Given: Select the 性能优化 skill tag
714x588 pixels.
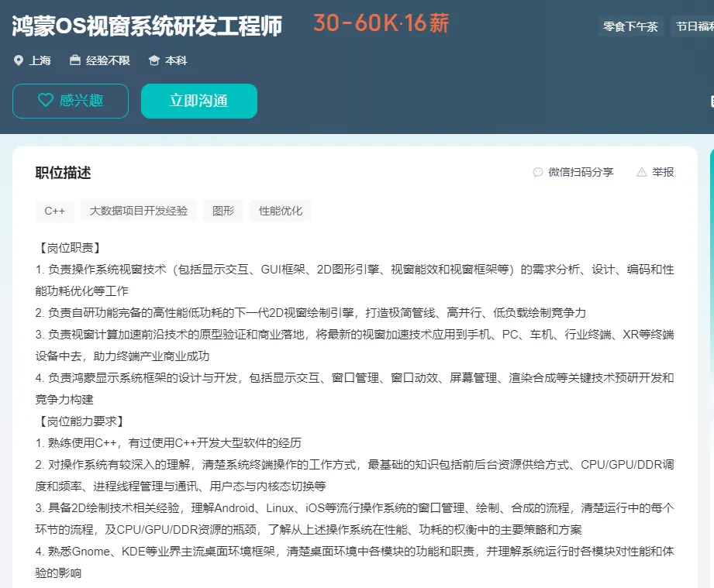Looking at the screenshot, I should [x=281, y=211].
